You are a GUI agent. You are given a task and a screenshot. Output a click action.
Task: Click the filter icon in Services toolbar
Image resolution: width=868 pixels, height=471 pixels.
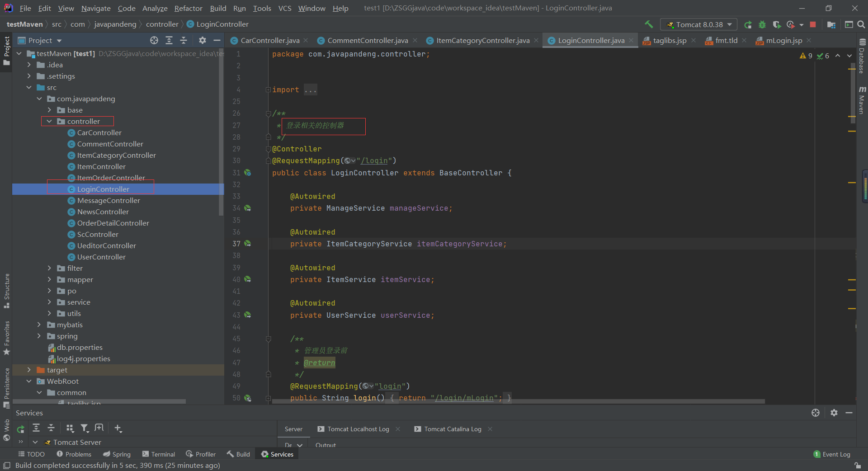(x=85, y=428)
